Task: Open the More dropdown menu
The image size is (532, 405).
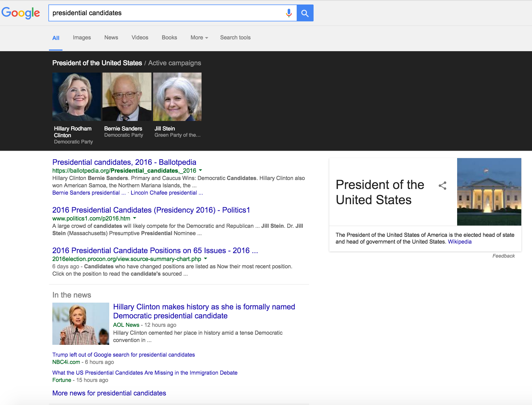Action: pyautogui.click(x=199, y=38)
